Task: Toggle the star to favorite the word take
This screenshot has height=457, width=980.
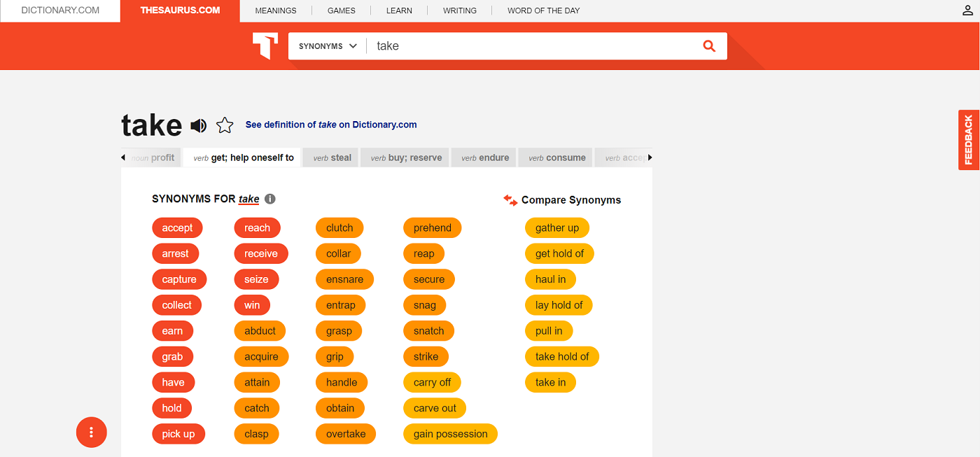Action: [225, 125]
